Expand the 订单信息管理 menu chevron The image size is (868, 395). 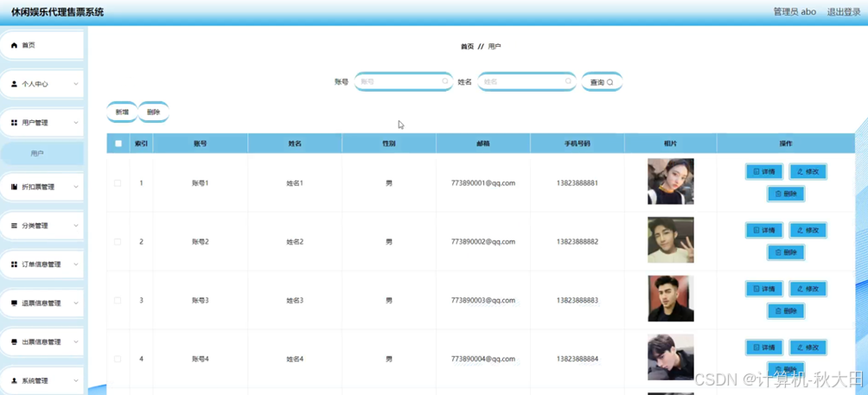tap(76, 264)
